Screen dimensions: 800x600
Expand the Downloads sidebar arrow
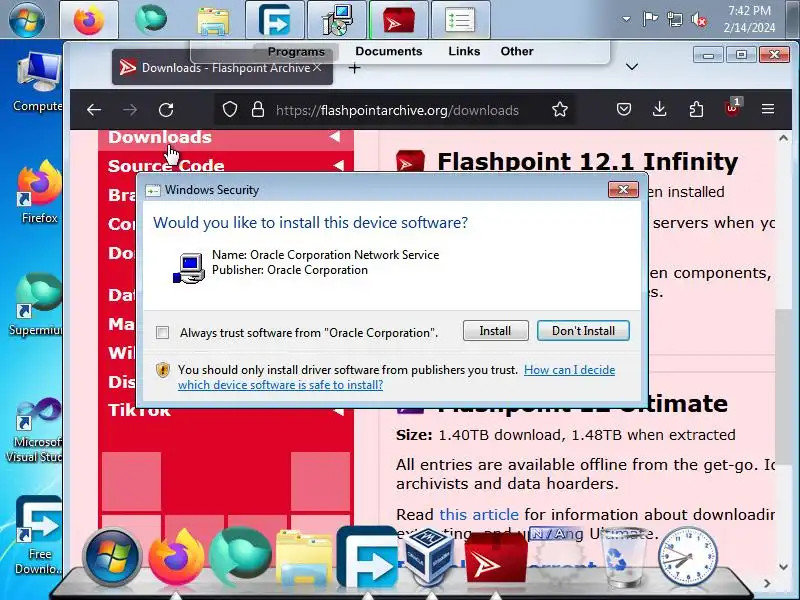(335, 137)
